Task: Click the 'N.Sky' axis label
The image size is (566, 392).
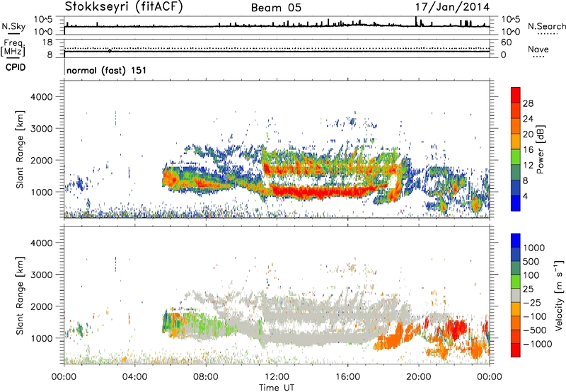Action: (13, 27)
